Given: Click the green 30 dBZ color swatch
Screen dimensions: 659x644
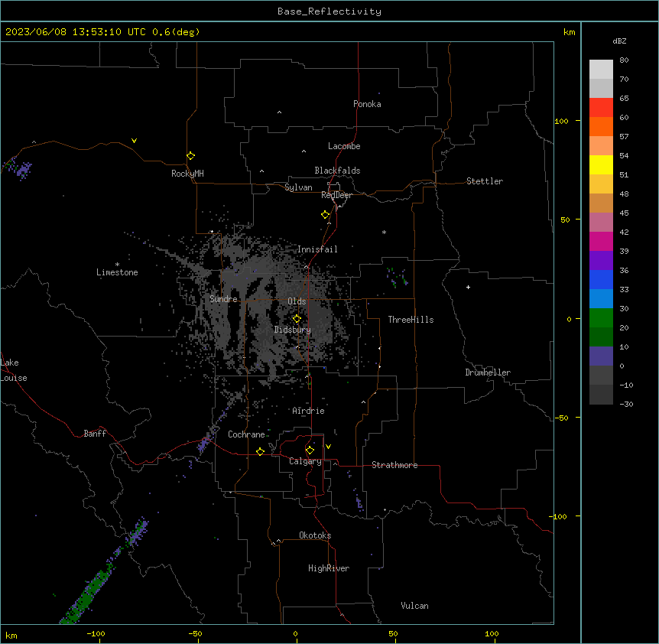Looking at the screenshot, I should click(601, 318).
